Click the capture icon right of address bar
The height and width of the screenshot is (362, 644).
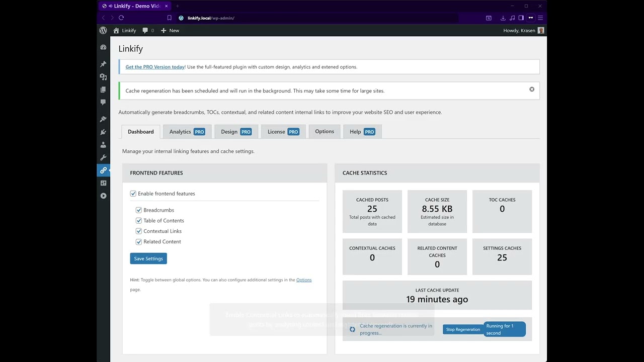(489, 18)
